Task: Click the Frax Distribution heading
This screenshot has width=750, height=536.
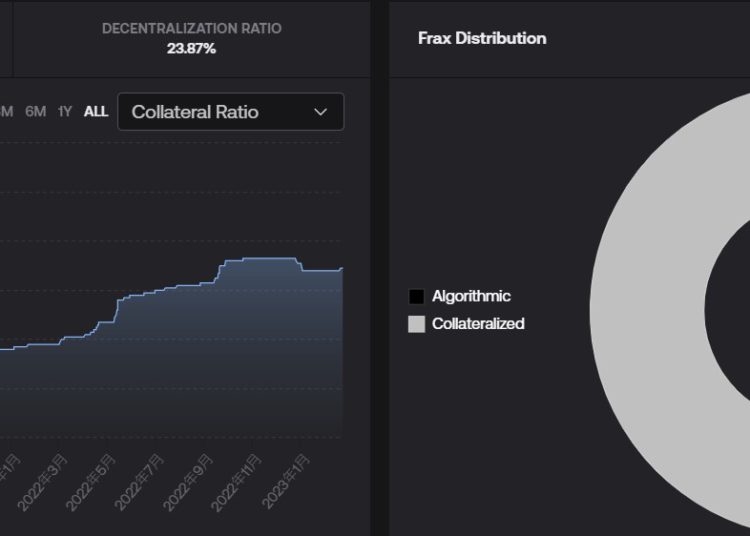Action: 482,38
